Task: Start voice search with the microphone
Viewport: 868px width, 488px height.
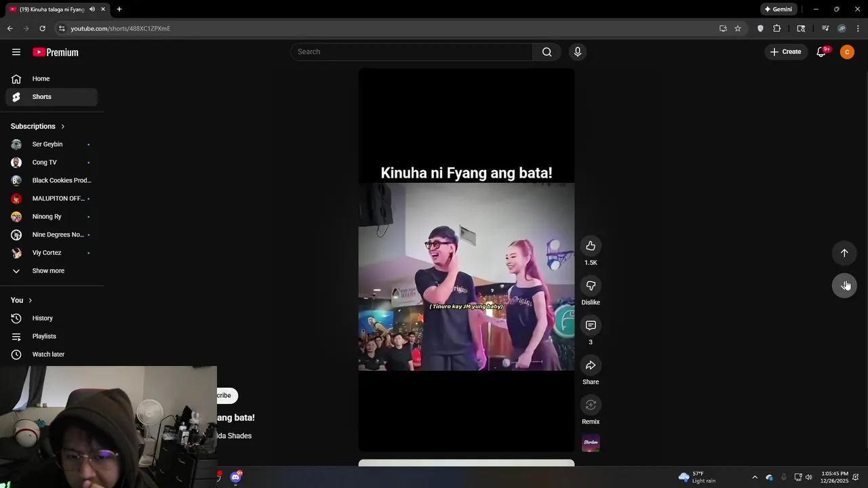Action: 578,52
